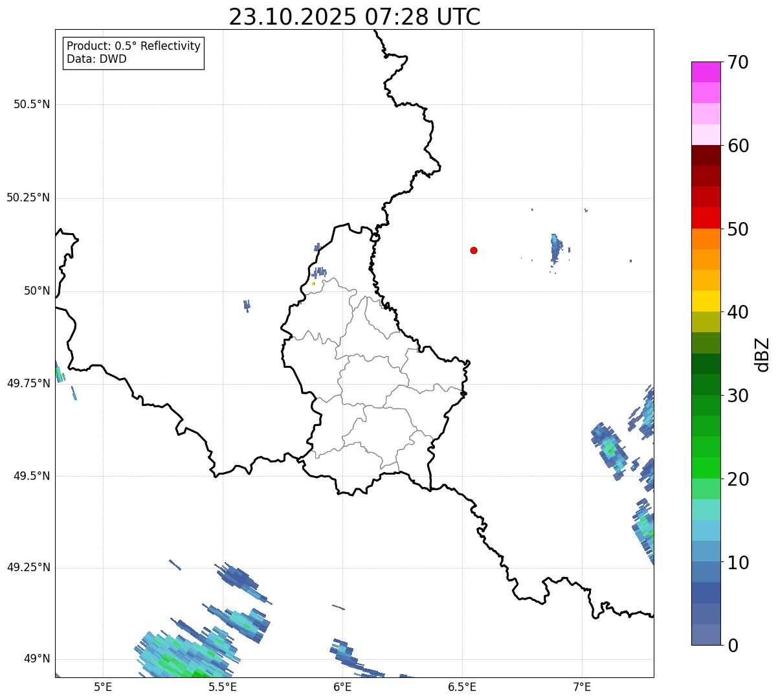Screen dimensions: 778x700
Task: Click the 50.25°N latitude label
Action: (28, 198)
